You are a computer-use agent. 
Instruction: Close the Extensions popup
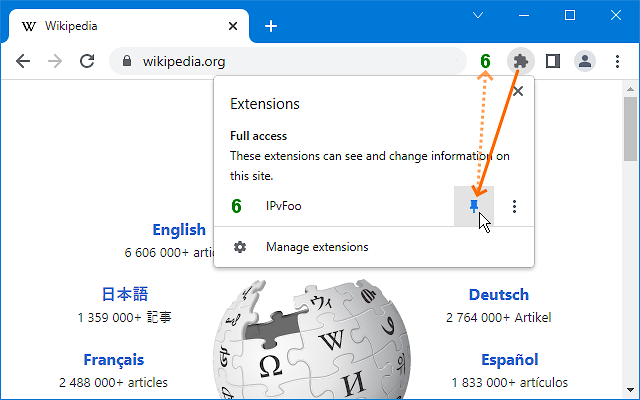(x=518, y=91)
